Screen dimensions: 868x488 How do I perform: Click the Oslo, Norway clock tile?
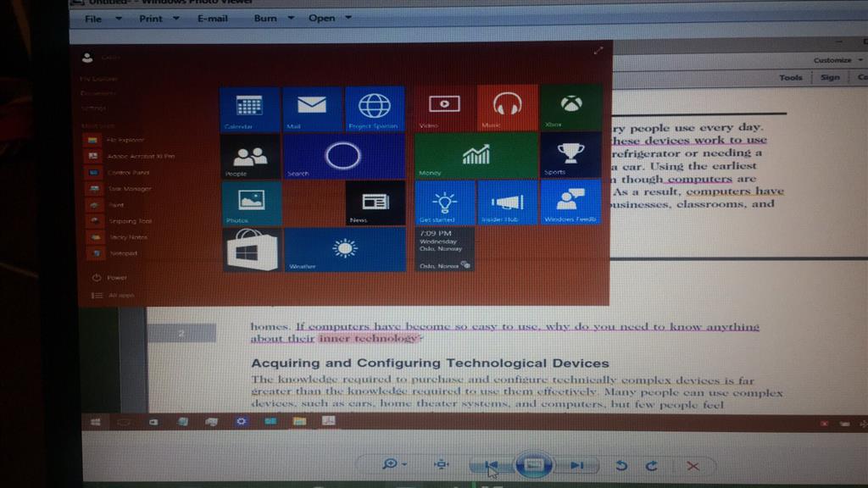coord(444,250)
